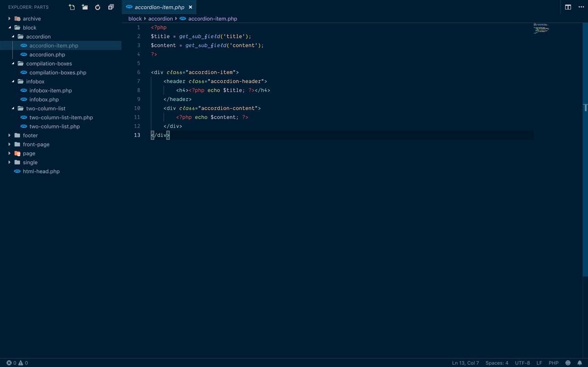
Task: Collapse the accordion folder
Action: pos(13,37)
